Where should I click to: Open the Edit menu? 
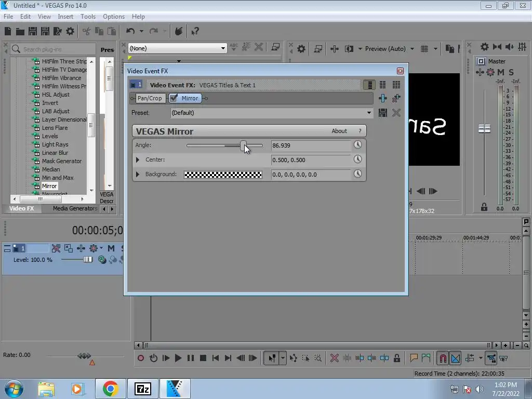(x=25, y=16)
